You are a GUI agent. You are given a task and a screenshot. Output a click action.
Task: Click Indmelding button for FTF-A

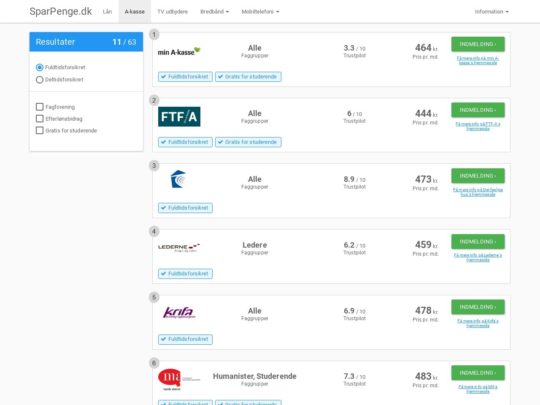[x=478, y=110]
